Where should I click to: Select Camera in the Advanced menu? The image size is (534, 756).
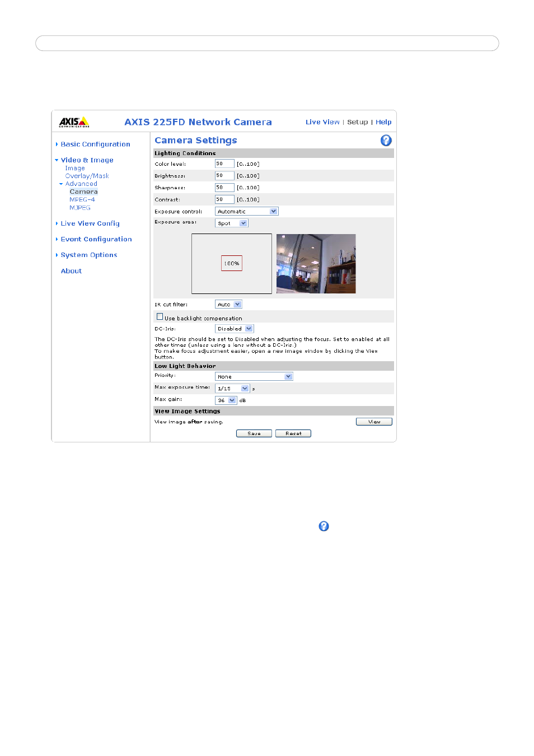click(x=83, y=192)
